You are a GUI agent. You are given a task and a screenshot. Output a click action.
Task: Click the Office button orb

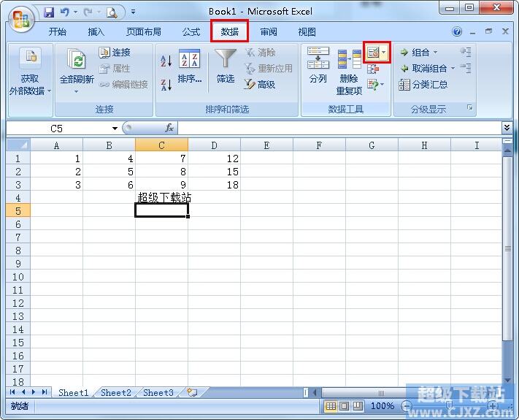click(20, 18)
